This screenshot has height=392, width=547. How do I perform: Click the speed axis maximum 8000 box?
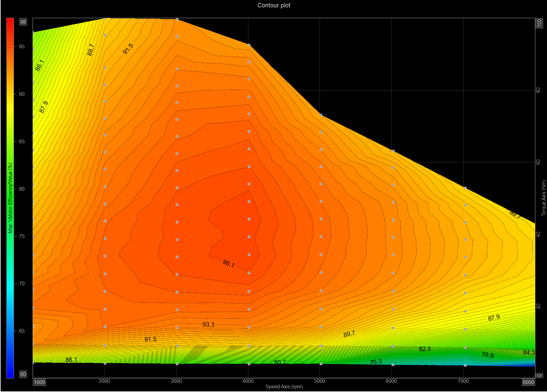click(528, 382)
